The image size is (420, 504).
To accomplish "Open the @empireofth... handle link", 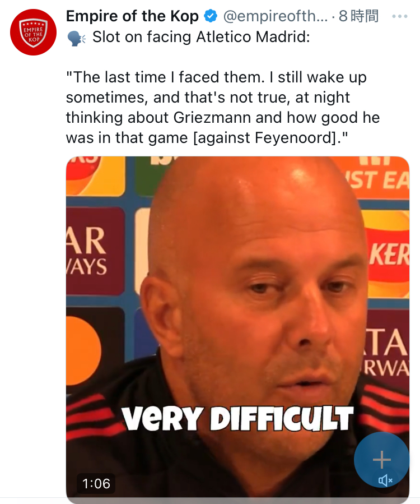I will pos(276,16).
